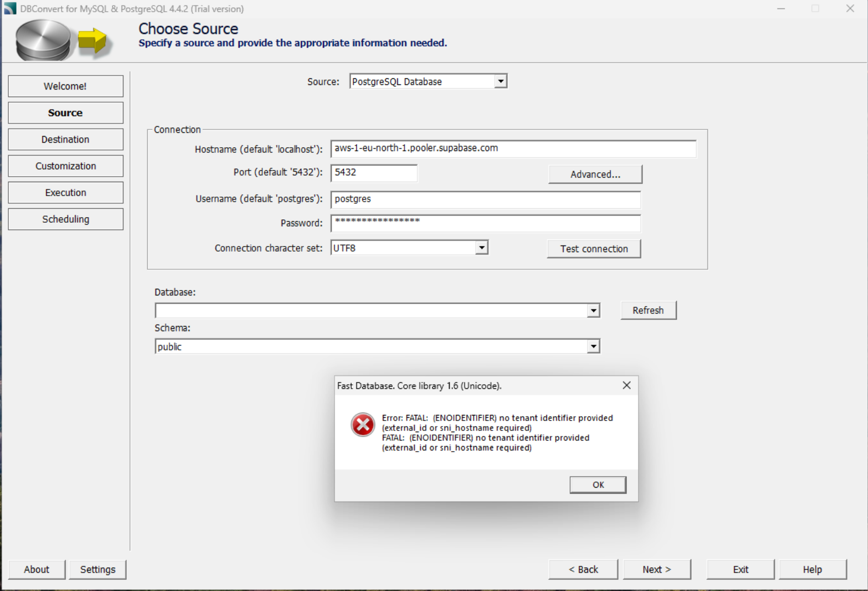The image size is (868, 591).
Task: Open the Welcome! step
Action: coord(66,86)
